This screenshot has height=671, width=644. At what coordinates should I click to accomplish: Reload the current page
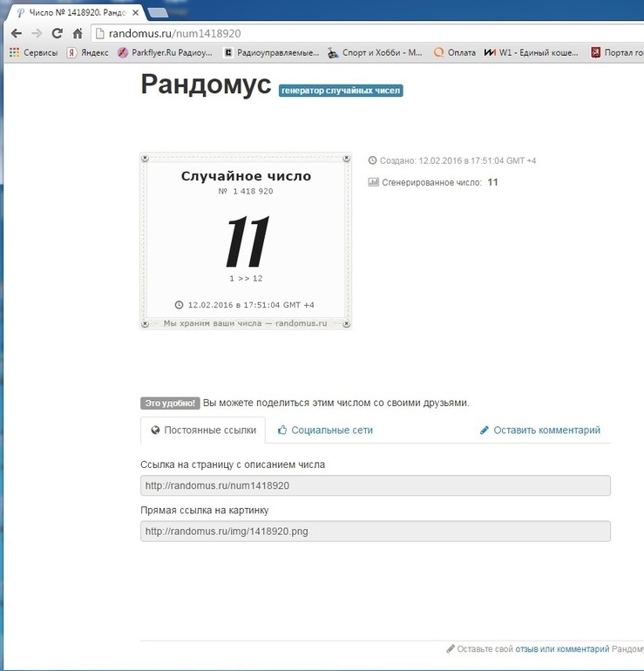(x=57, y=33)
